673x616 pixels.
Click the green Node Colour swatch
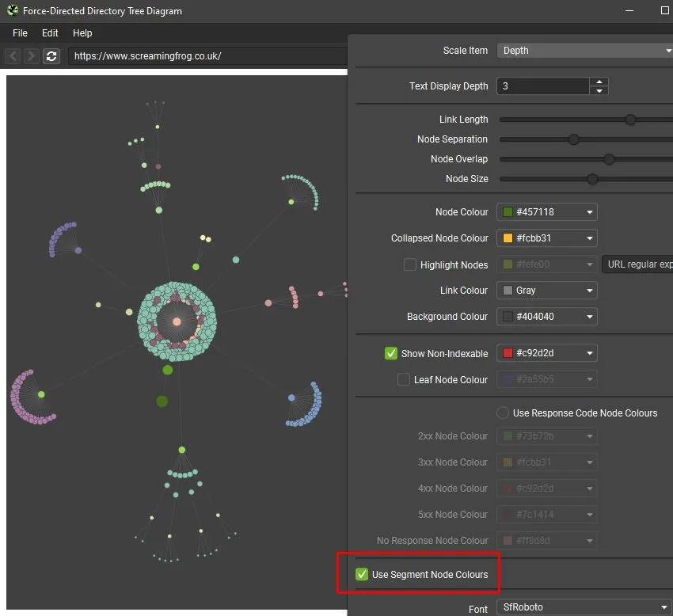pyautogui.click(x=508, y=212)
